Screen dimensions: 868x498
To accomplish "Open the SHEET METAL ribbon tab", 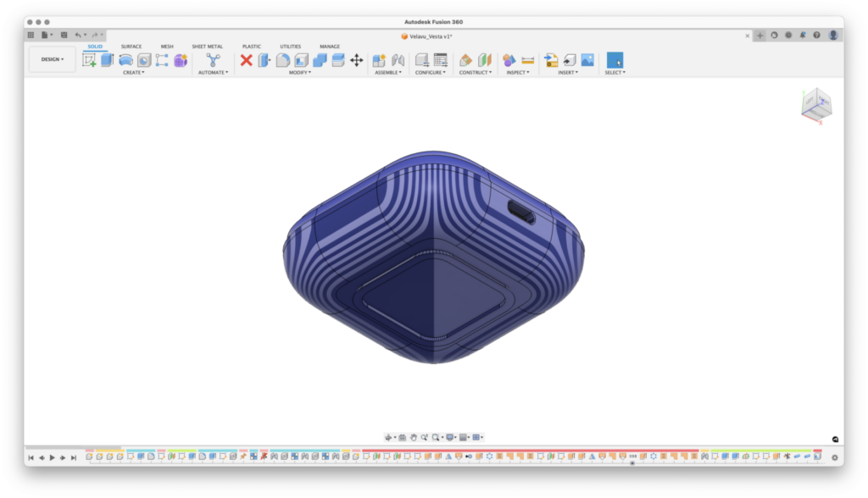I will click(x=207, y=47).
